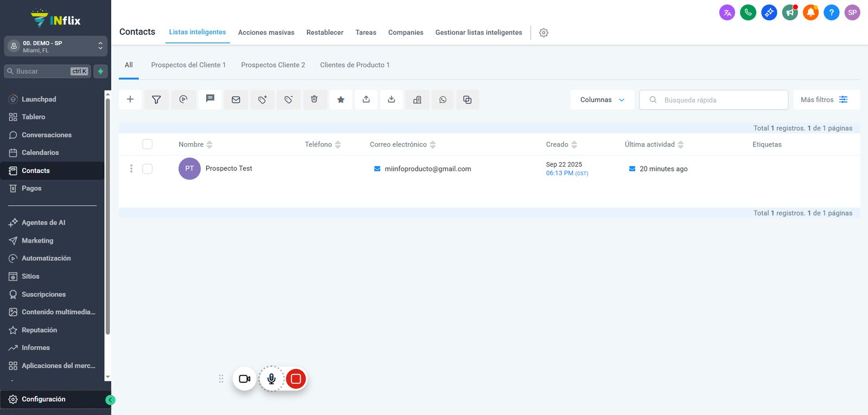Open the blue help question mark icon
The height and width of the screenshot is (415, 868).
pos(831,12)
